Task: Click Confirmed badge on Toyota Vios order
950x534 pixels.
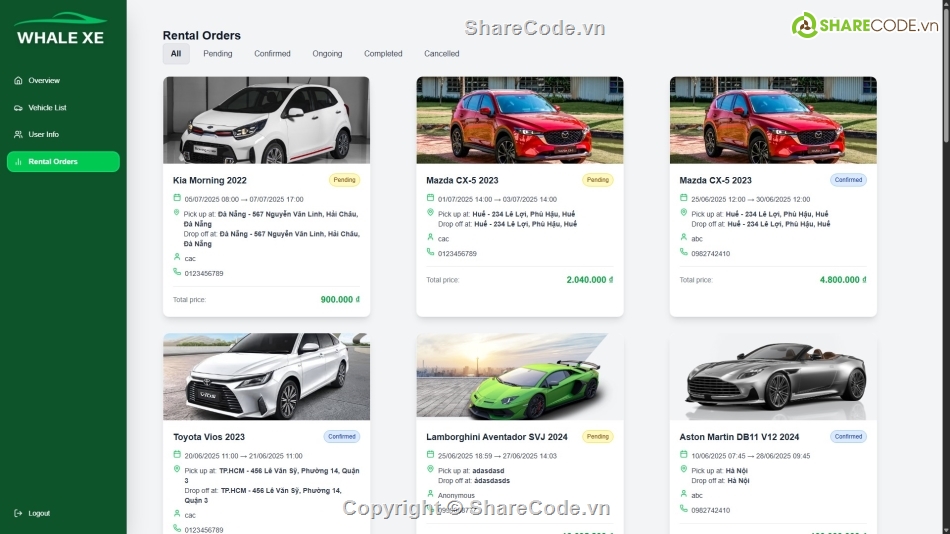Action: 342,436
